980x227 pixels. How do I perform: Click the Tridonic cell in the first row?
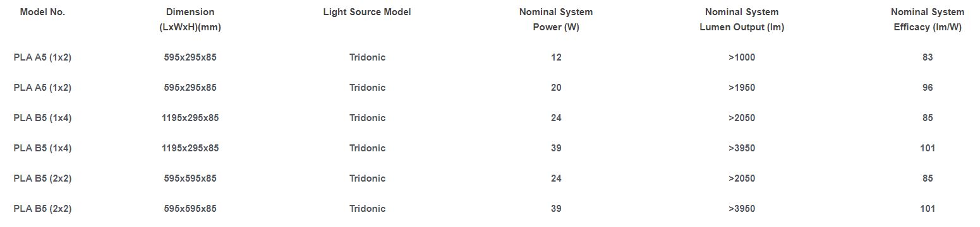tap(367, 57)
